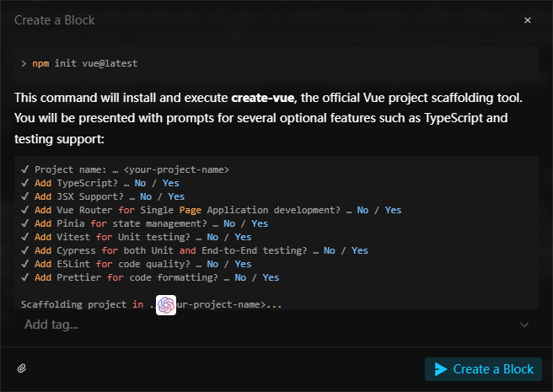Expand the Add tag dropdown chevron
Viewport: 553px width, 392px height.
click(524, 325)
